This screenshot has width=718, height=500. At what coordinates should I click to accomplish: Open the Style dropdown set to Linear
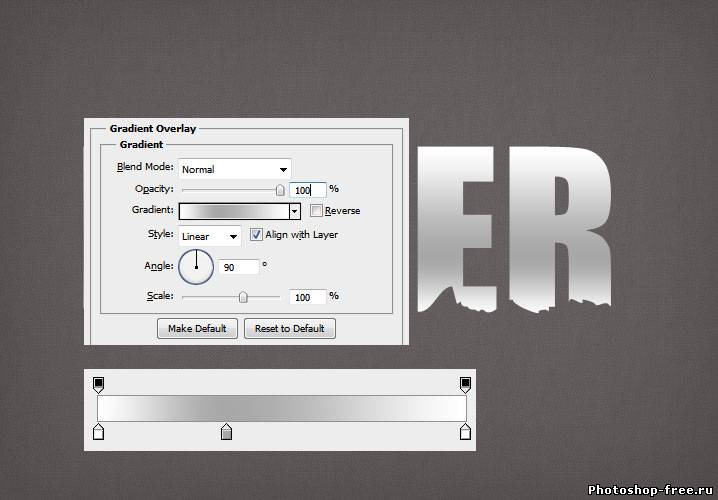pyautogui.click(x=209, y=236)
